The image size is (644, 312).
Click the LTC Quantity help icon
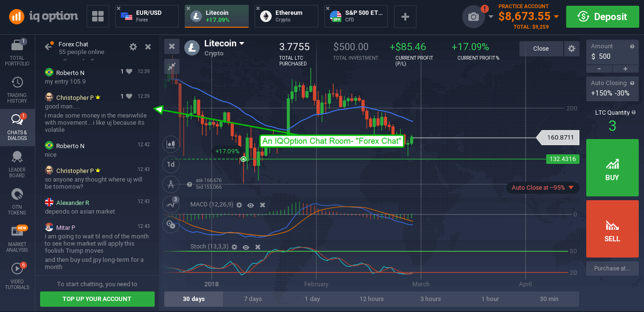point(633,113)
